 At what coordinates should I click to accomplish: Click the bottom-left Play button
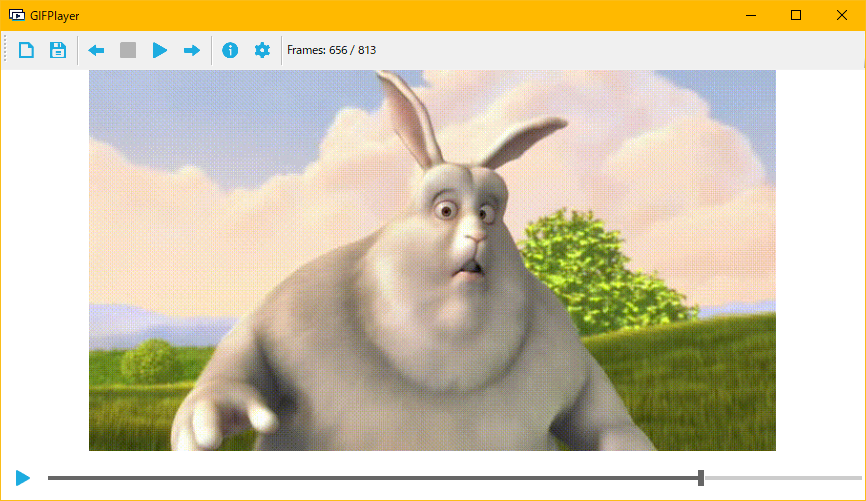(23, 478)
